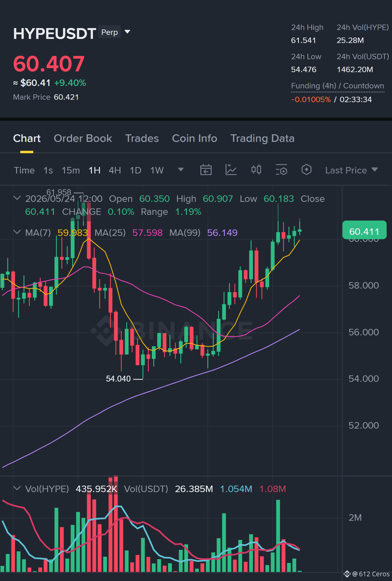Image resolution: width=392 pixels, height=581 pixels.
Task: Open the calendar date jump icon
Action: pyautogui.click(x=206, y=170)
